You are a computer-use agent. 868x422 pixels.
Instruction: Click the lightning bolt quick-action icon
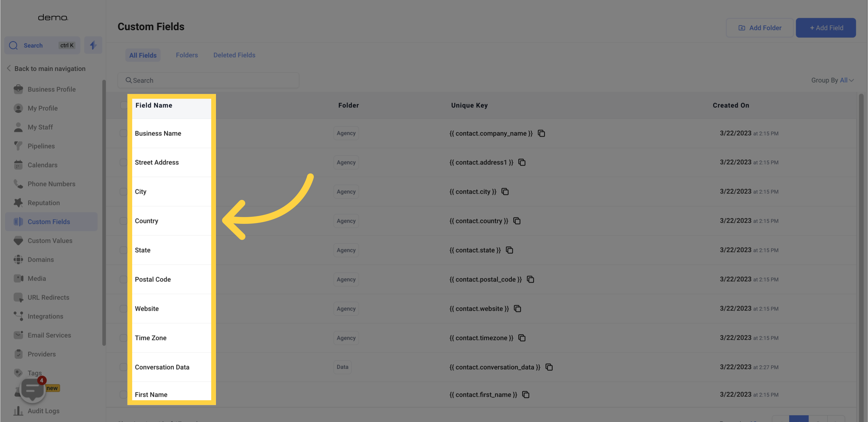pyautogui.click(x=93, y=45)
